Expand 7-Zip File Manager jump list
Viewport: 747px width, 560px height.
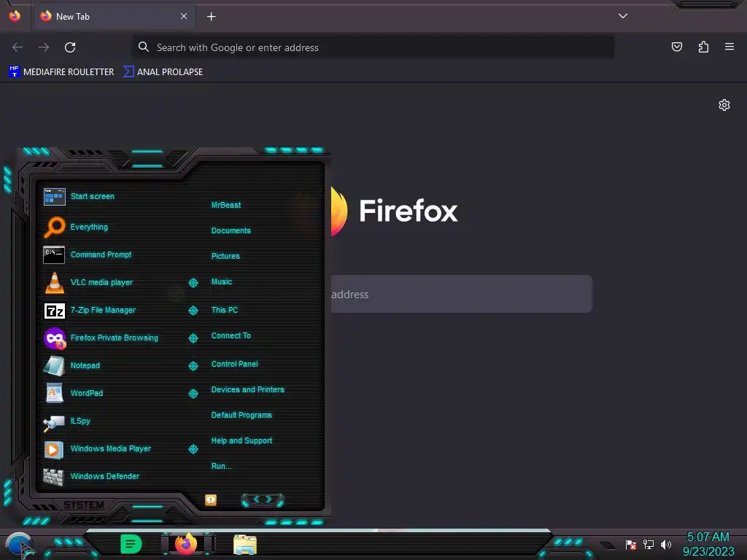(x=193, y=311)
